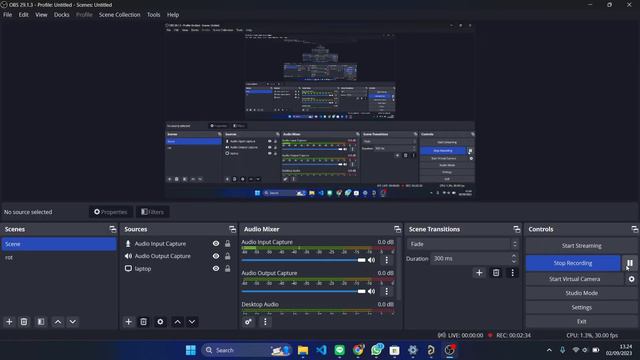Add a new source with plus icon
This screenshot has width=640, height=360.
tap(128, 322)
